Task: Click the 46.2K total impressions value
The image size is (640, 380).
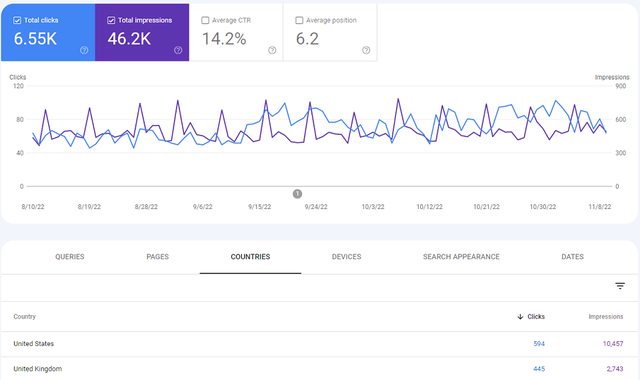Action: tap(129, 39)
